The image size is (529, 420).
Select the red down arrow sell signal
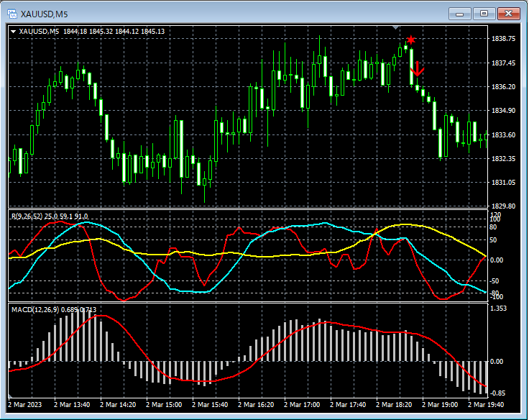tap(418, 70)
